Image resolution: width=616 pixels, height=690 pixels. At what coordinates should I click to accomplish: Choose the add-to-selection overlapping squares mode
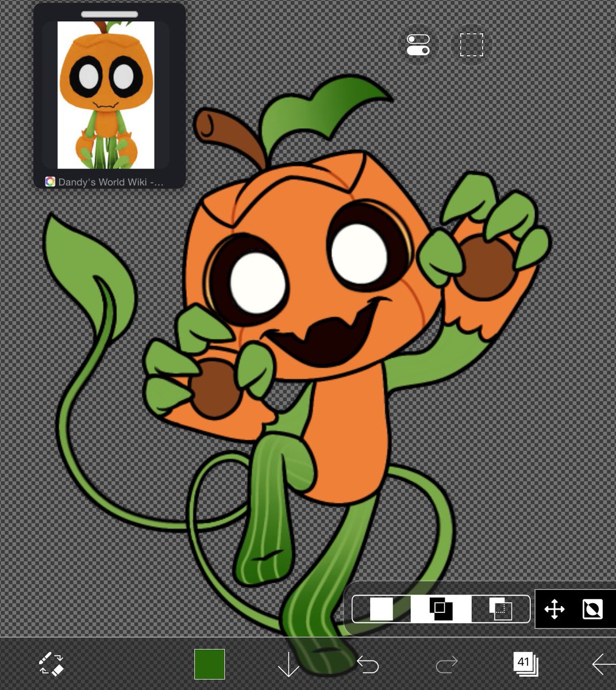[x=441, y=609]
